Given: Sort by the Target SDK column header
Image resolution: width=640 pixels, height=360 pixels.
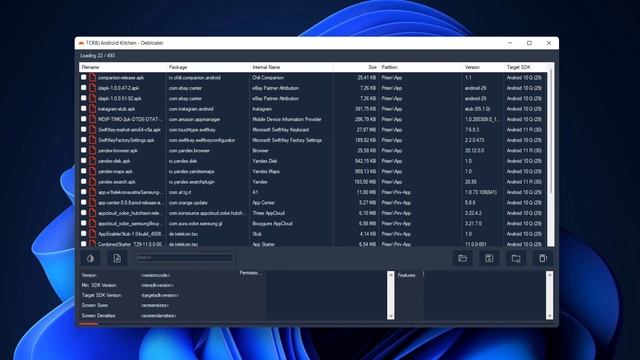Looking at the screenshot, I should pos(525,67).
